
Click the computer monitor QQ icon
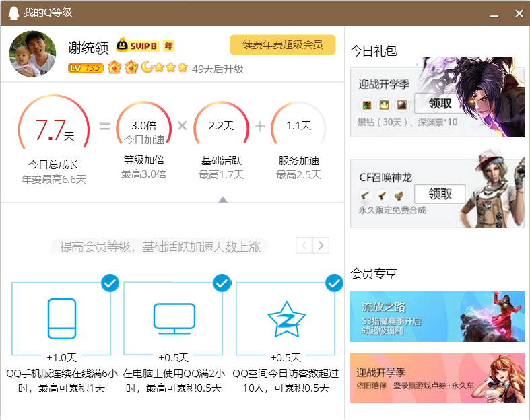click(174, 318)
